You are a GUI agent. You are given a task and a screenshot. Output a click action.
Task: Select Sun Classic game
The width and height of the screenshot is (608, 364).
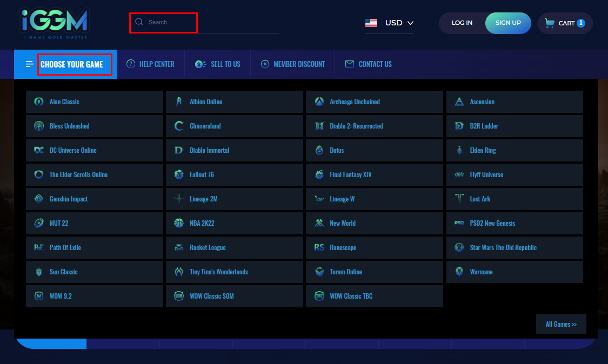click(95, 272)
